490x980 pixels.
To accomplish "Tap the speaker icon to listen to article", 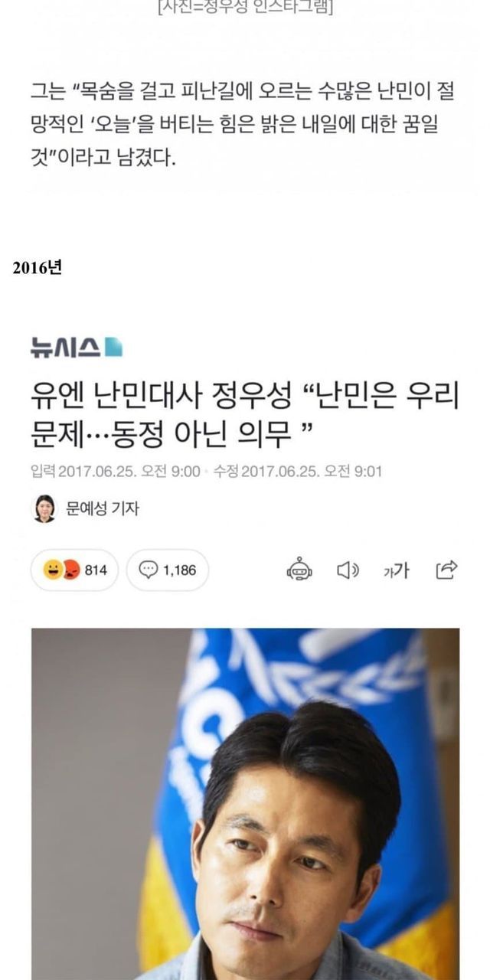I will (348, 570).
